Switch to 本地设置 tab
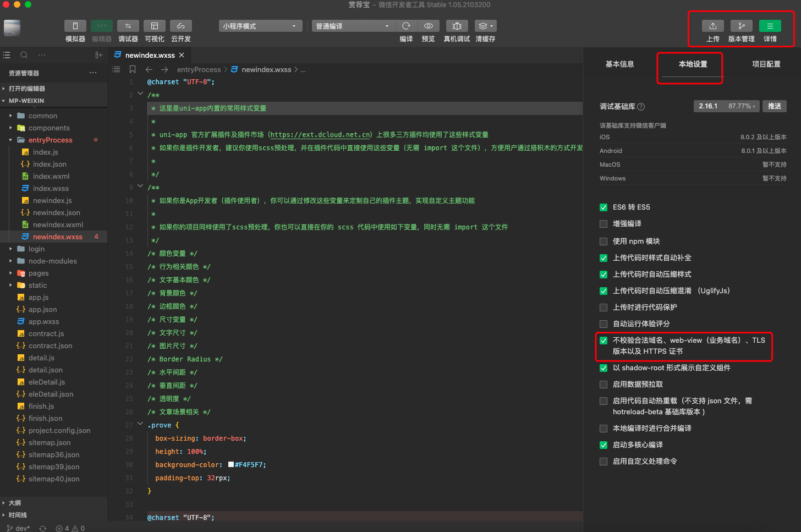Viewport: 801px width, 532px height. click(x=693, y=64)
